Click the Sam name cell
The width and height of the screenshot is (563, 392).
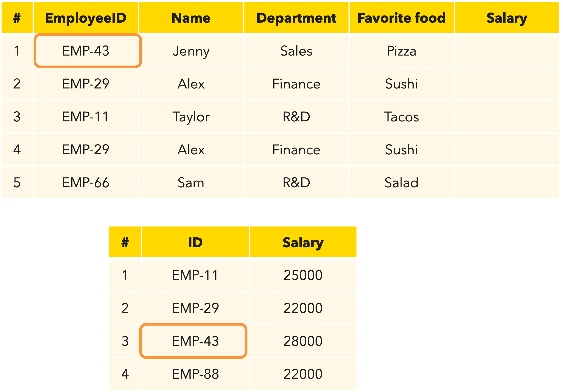[191, 183]
